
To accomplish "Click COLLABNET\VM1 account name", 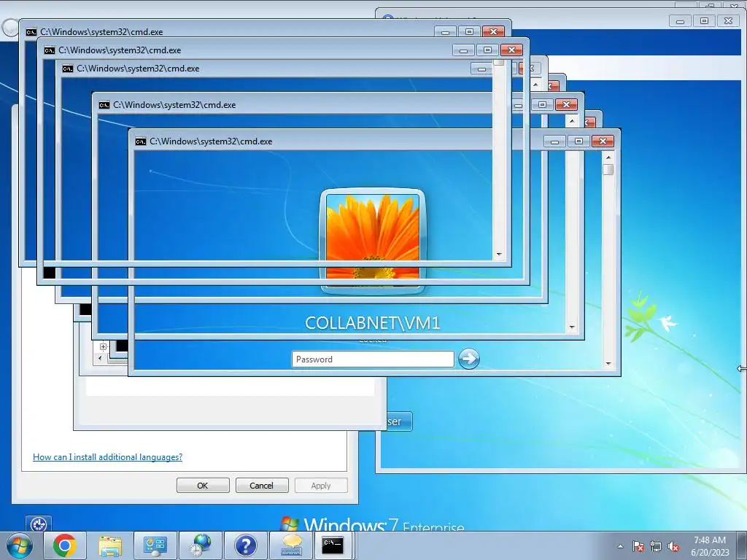I will click(373, 323).
